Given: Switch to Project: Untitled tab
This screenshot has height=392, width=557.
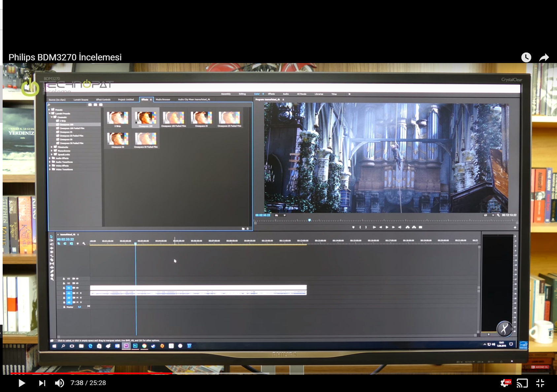Looking at the screenshot, I should tap(126, 100).
